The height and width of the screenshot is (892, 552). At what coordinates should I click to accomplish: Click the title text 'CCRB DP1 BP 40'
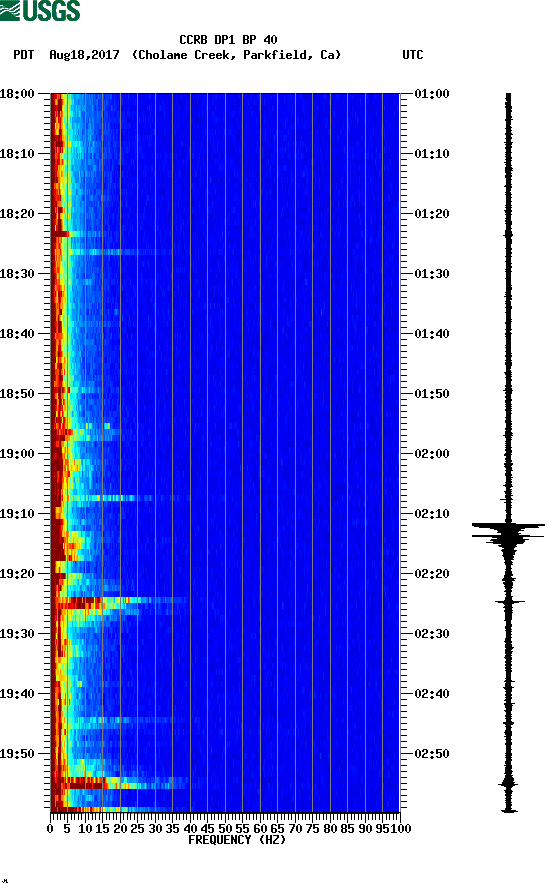tap(228, 40)
